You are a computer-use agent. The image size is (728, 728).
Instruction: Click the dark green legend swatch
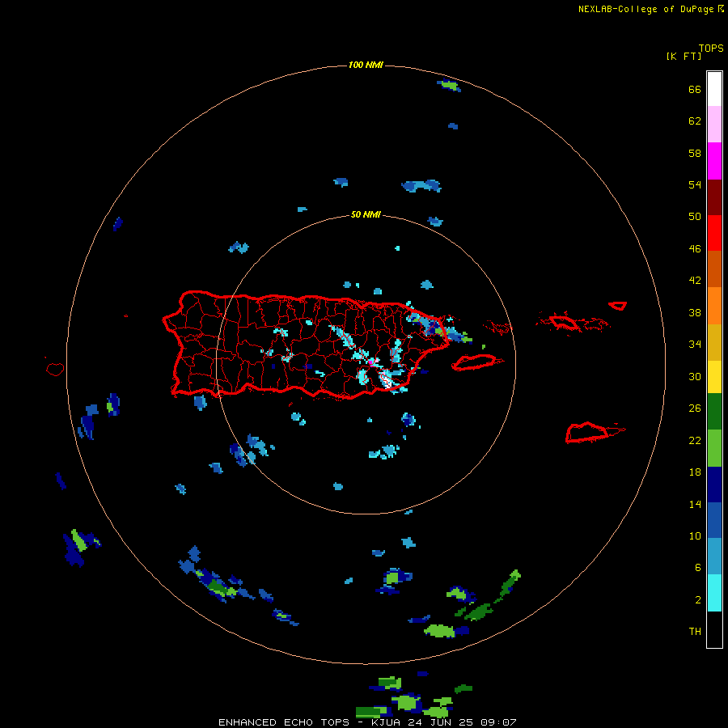tap(714, 412)
